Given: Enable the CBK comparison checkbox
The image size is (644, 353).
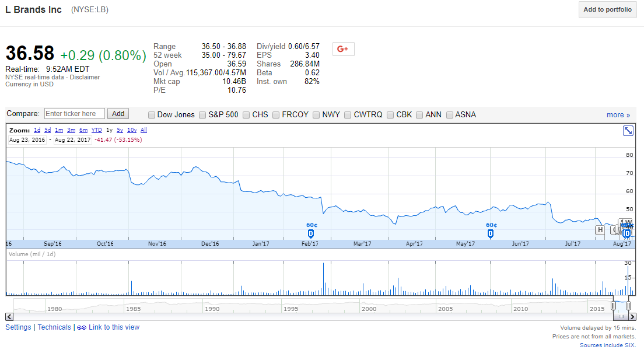Looking at the screenshot, I should coord(390,115).
